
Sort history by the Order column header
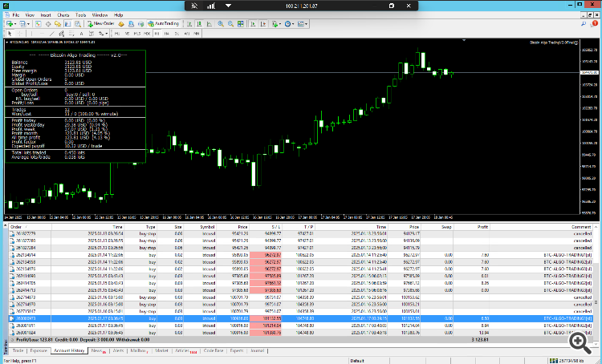pos(30,227)
